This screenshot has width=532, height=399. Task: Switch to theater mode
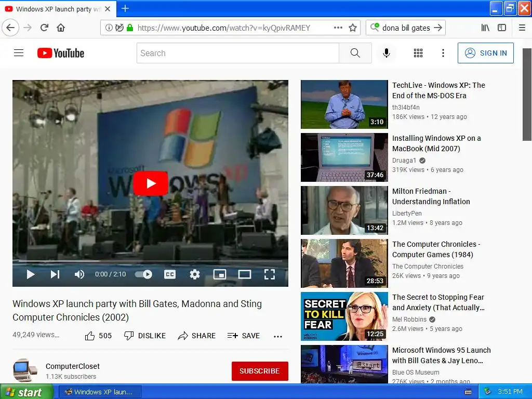pyautogui.click(x=244, y=274)
